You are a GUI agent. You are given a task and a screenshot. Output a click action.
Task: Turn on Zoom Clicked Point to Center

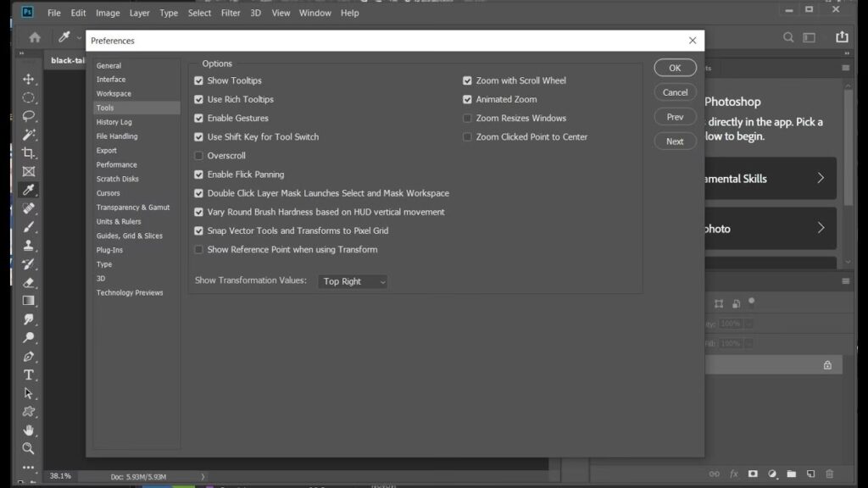pyautogui.click(x=467, y=137)
